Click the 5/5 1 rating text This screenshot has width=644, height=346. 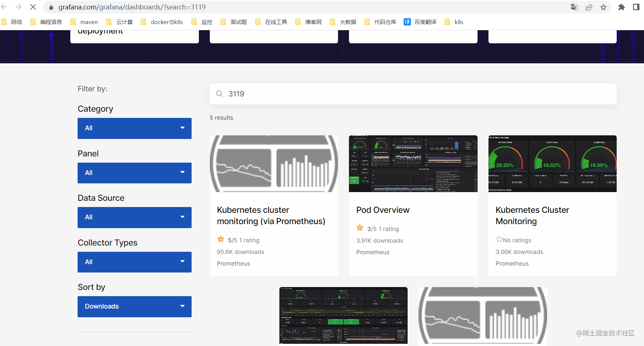[x=244, y=240]
